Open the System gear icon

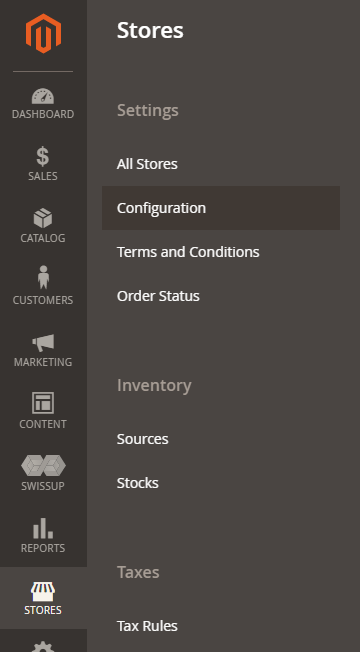click(43, 647)
